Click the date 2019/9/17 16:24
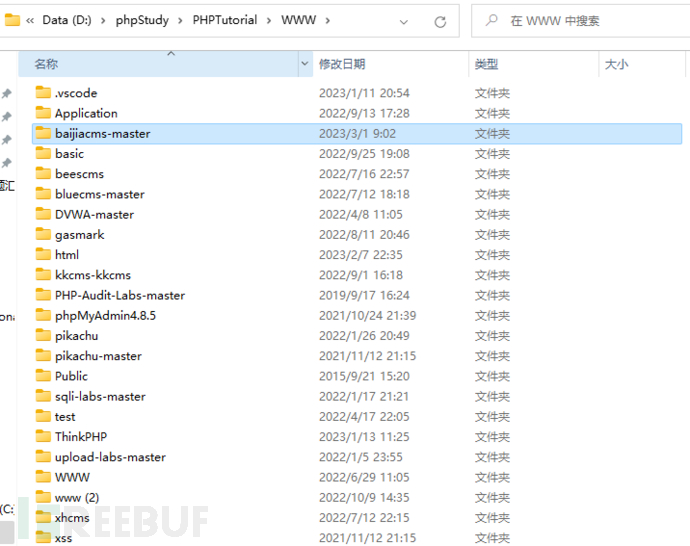The image size is (690, 546). (x=364, y=295)
